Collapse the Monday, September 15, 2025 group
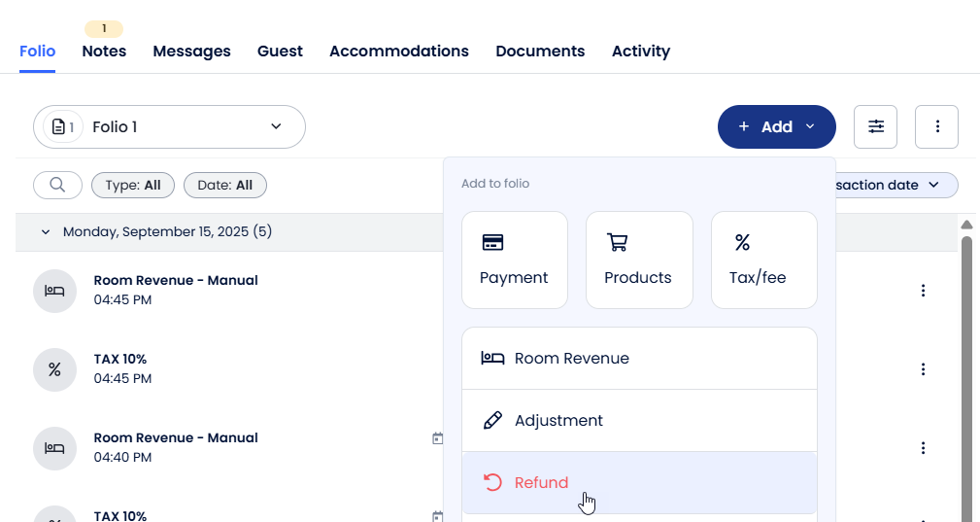The image size is (980, 522). 45,232
